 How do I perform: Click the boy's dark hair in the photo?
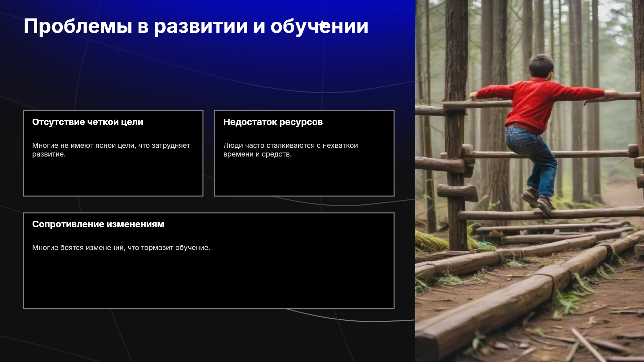point(541,64)
